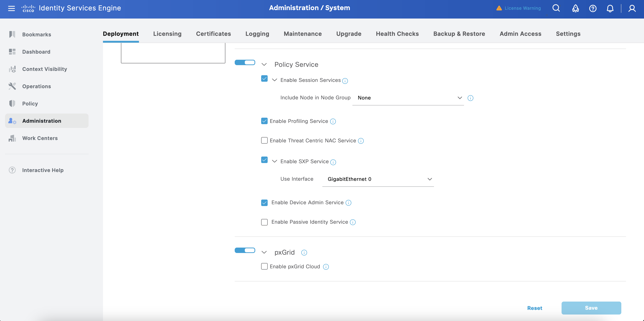Click the Reset link
Image resolution: width=644 pixels, height=321 pixels.
pos(535,308)
